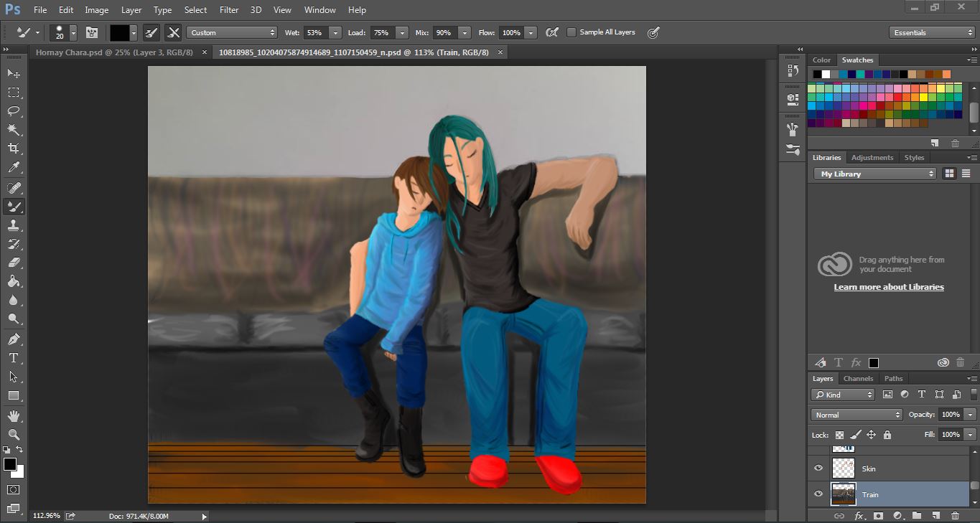Open the Wet percentage dropdown
980x523 pixels.
335,32
